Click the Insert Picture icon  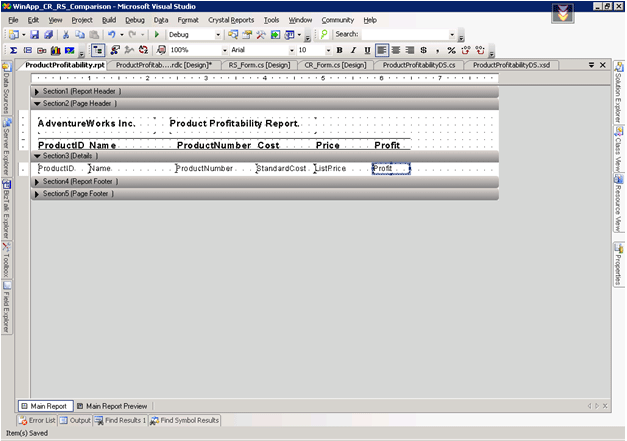[70, 50]
